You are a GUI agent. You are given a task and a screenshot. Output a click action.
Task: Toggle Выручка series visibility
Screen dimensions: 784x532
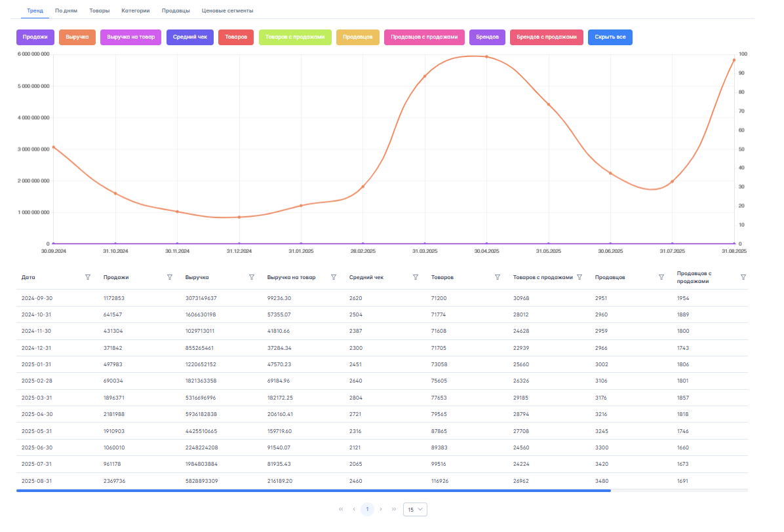click(77, 37)
